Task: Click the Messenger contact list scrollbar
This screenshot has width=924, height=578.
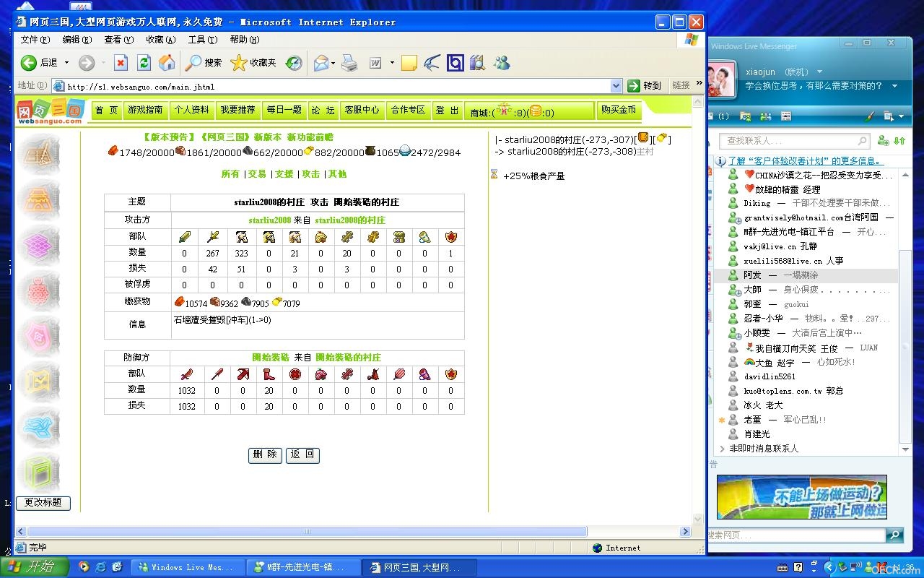Action: point(906,347)
